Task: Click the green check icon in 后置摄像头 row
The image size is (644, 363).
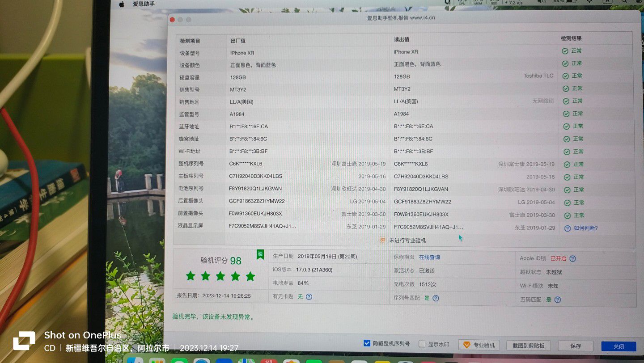Action: click(567, 203)
